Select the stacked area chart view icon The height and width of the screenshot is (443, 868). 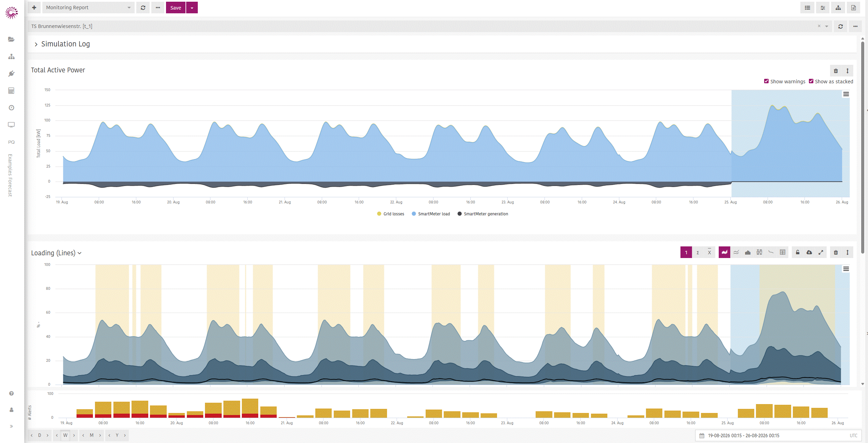tap(724, 253)
